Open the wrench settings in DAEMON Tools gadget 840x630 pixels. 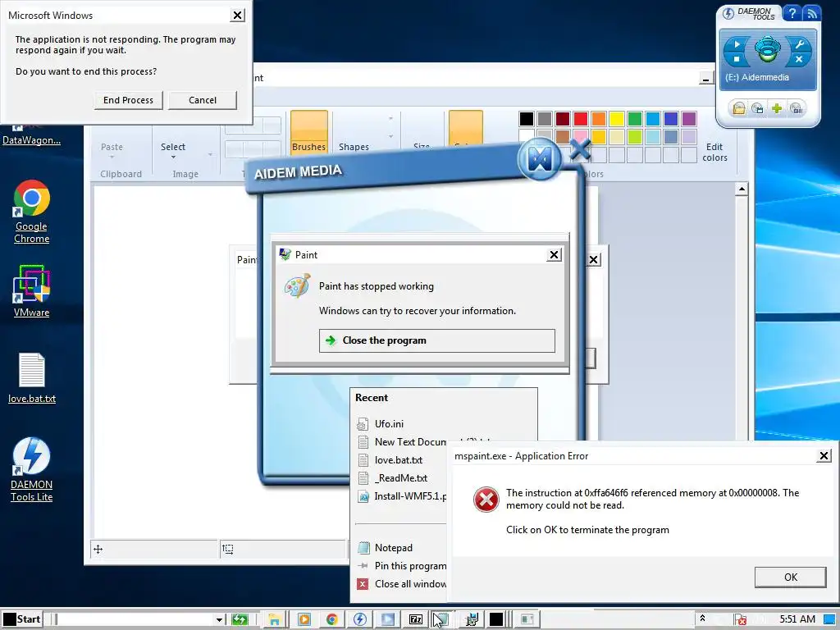click(x=799, y=44)
